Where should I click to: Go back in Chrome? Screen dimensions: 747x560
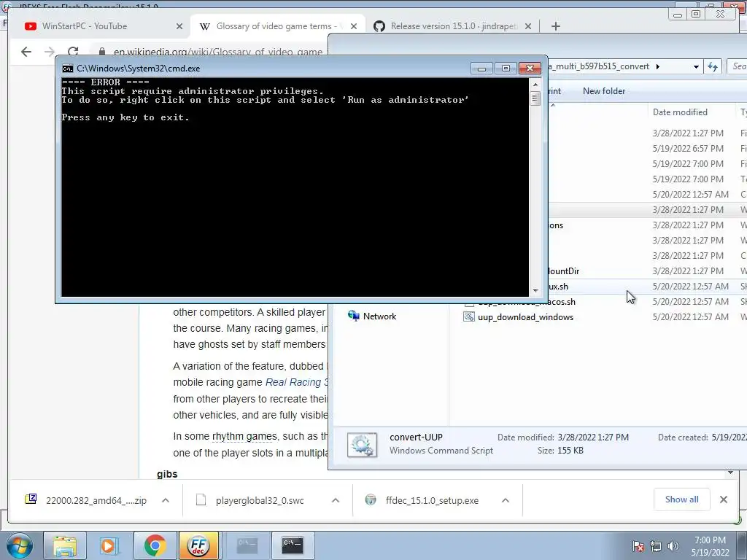pos(26,52)
